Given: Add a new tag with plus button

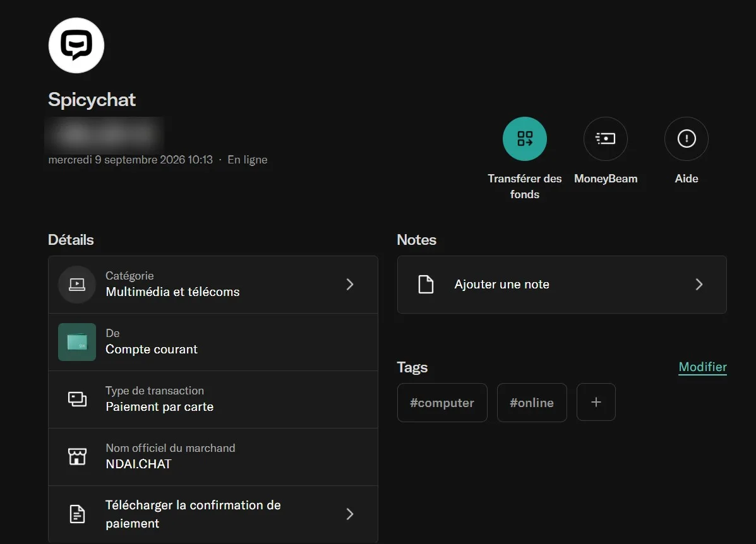Looking at the screenshot, I should click(596, 403).
